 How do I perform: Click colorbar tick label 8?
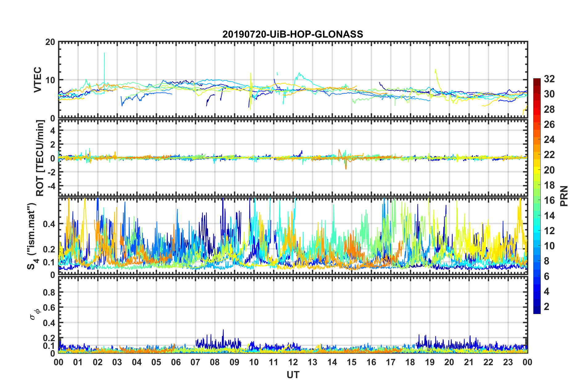point(547,261)
